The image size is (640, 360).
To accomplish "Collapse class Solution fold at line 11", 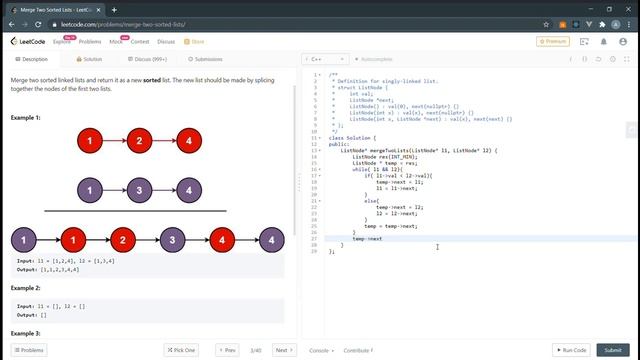I will [x=320, y=138].
